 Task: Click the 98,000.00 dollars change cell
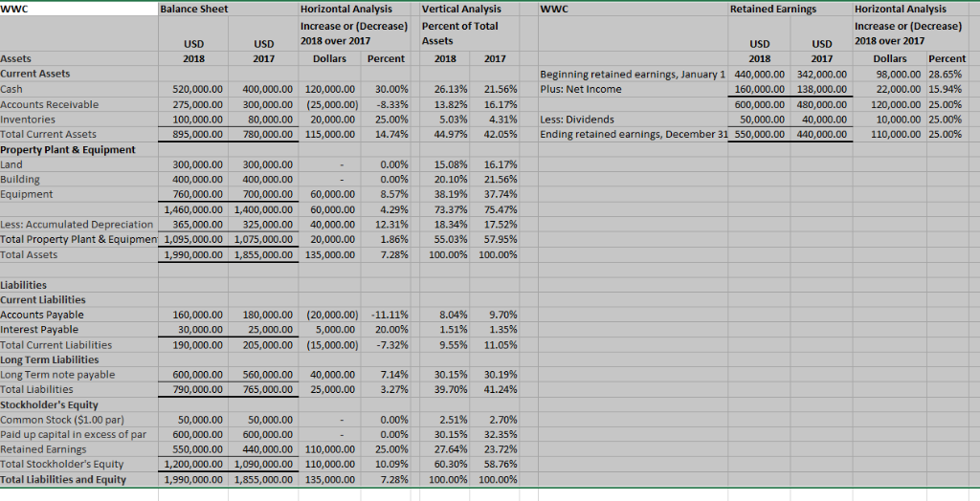(900, 75)
